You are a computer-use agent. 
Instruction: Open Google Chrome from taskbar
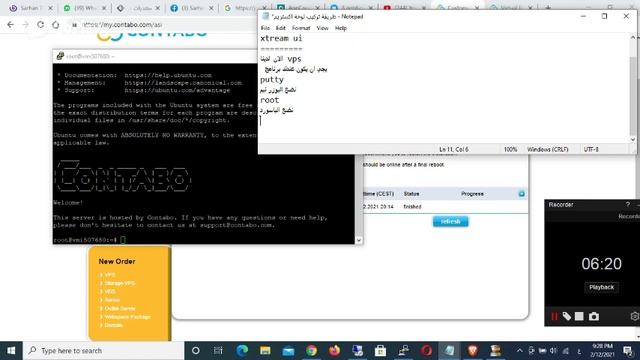[x=311, y=351]
